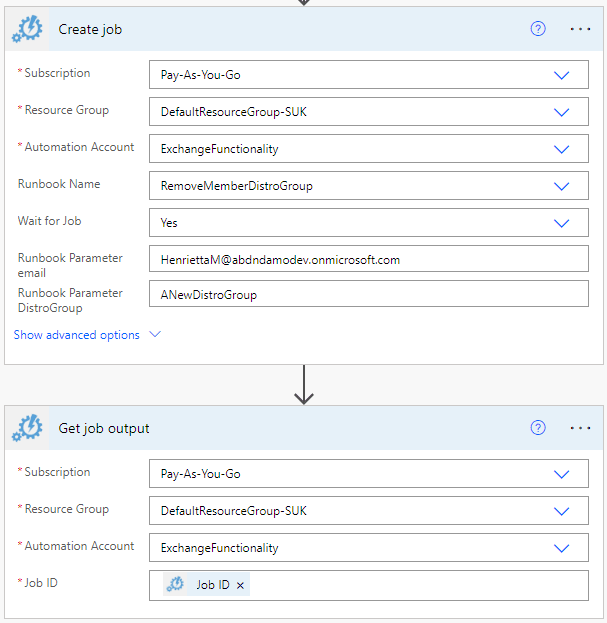This screenshot has width=607, height=623.
Task: Click the chevron beside Show advanced options
Action: coord(155,334)
